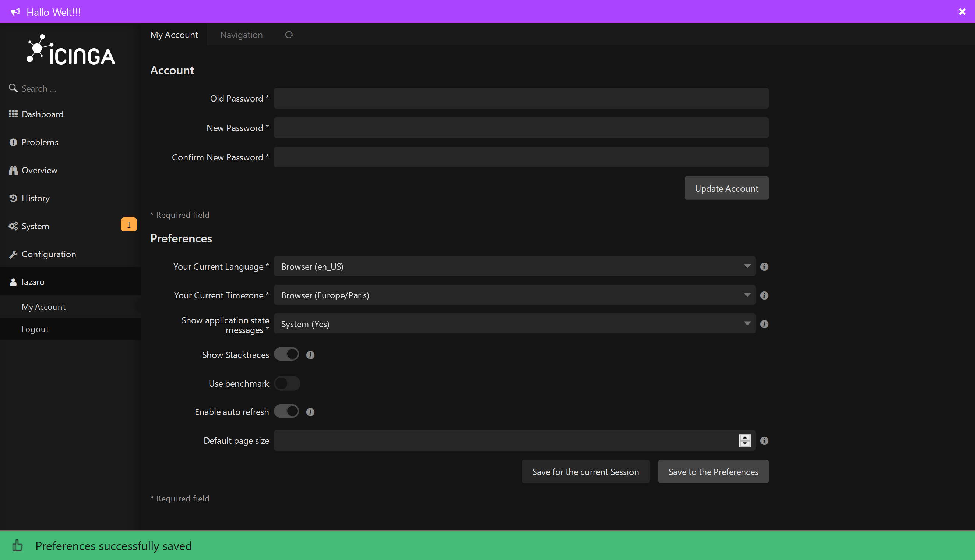This screenshot has width=975, height=560.
Task: Click the info icon beside the timezone dropdown
Action: click(x=764, y=295)
